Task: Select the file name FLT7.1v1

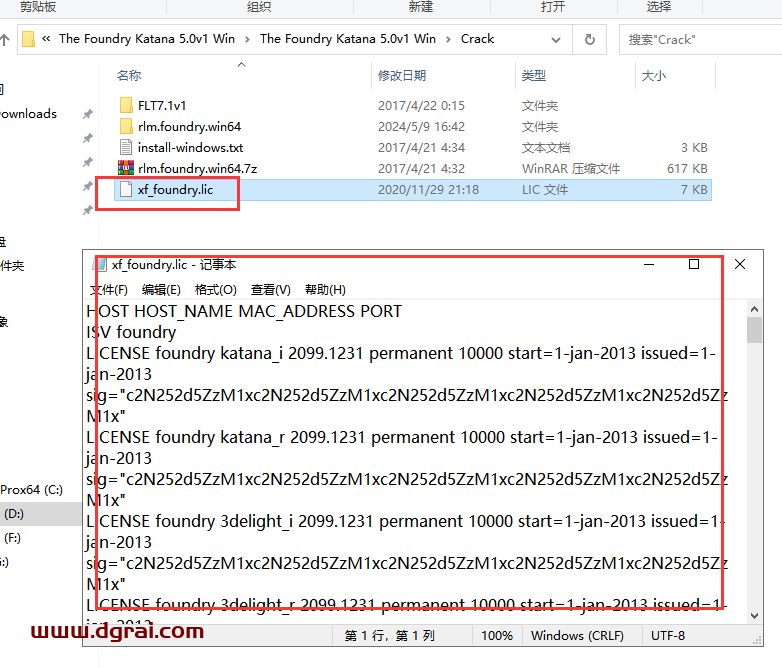Action: [162, 106]
